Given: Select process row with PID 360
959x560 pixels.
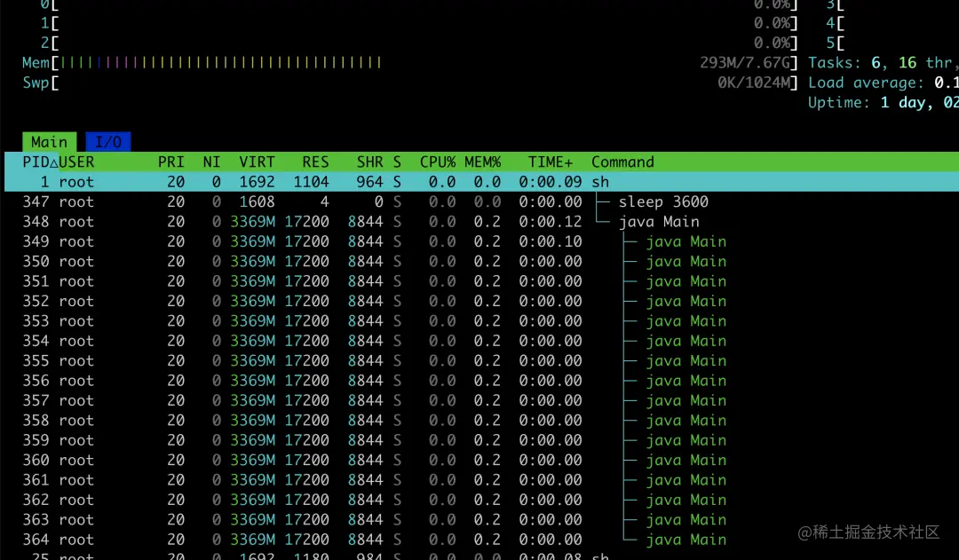Looking at the screenshot, I should pyautogui.click(x=481, y=460).
